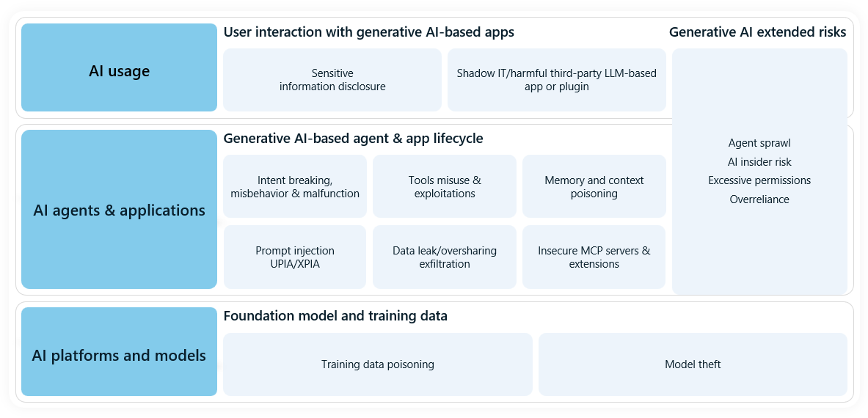This screenshot has height=418, width=868.
Task: Click the AI usage category block
Action: 119,67
